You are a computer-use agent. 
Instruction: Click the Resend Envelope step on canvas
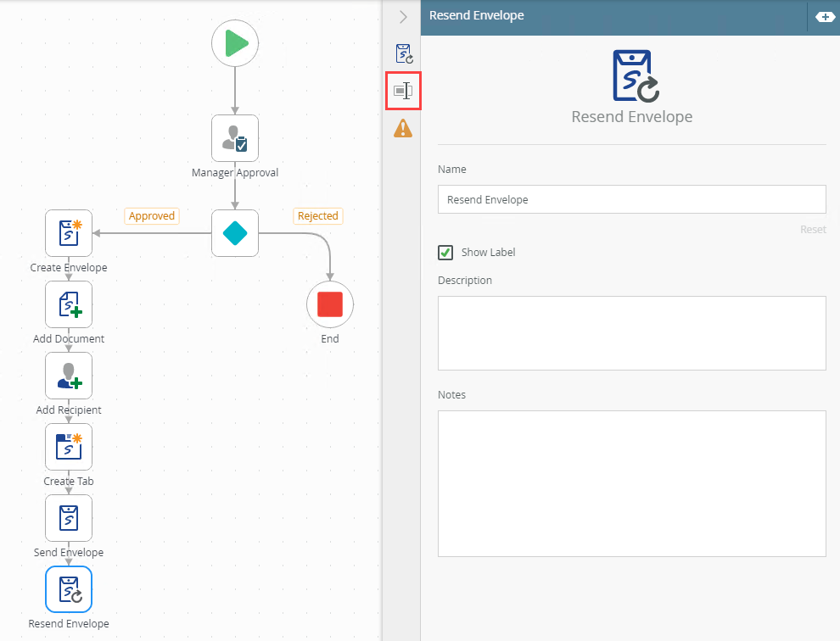tap(69, 589)
